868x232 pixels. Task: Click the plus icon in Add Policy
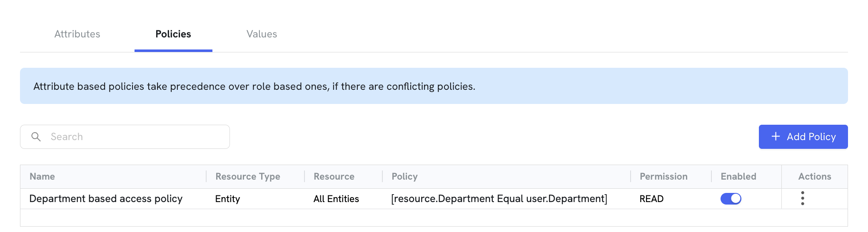(x=776, y=136)
